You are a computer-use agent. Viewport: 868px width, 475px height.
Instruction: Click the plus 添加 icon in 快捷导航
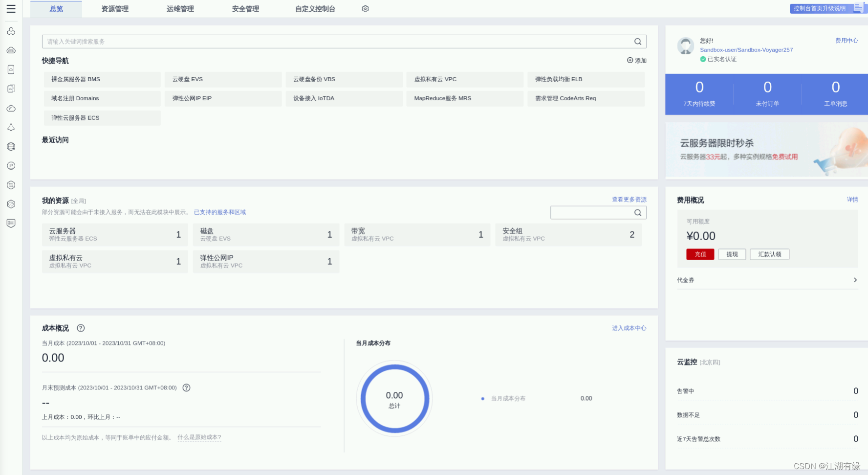[x=630, y=60]
